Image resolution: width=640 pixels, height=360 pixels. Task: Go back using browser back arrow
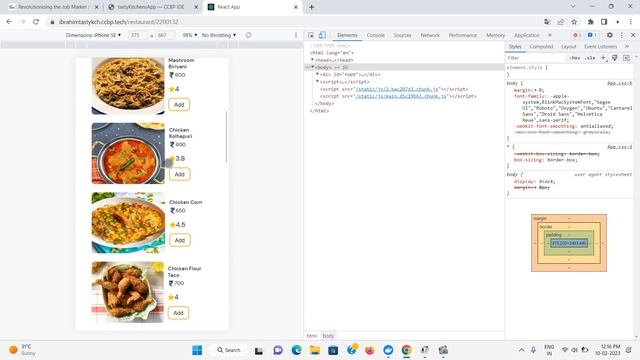[9, 22]
